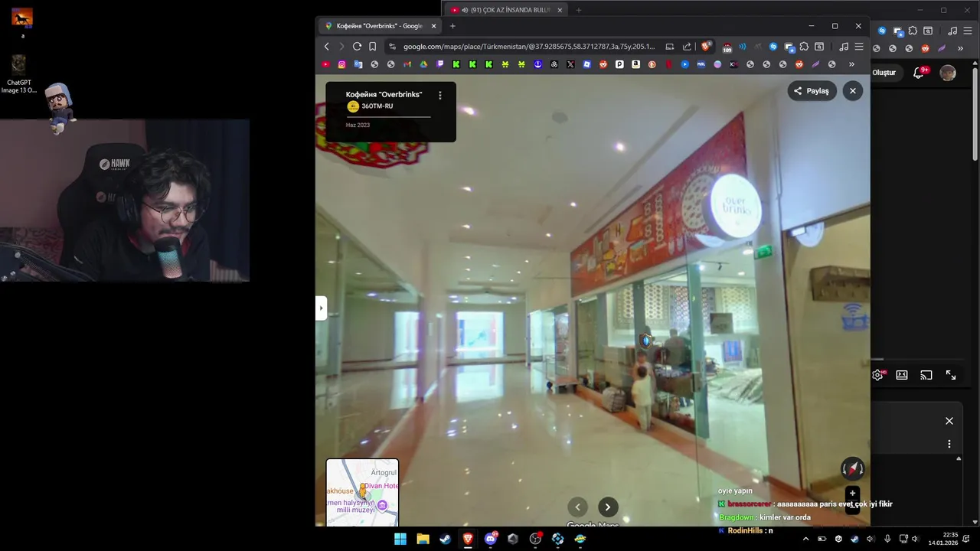The height and width of the screenshot is (551, 980).
Task: Open the YouTube bookmark in bookmarks bar
Action: [x=325, y=64]
